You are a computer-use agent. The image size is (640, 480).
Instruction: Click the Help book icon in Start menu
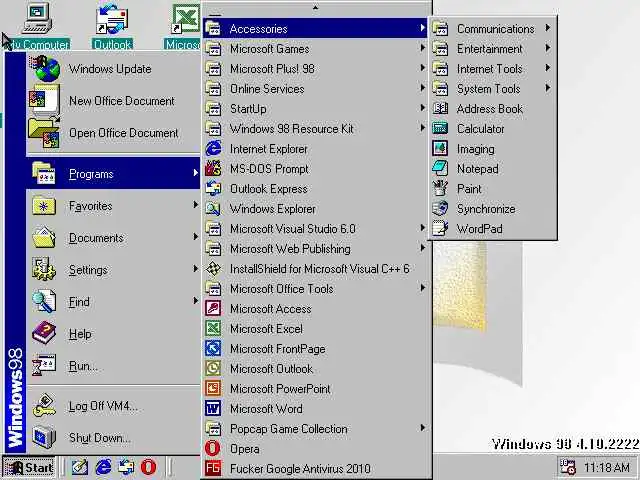click(44, 333)
